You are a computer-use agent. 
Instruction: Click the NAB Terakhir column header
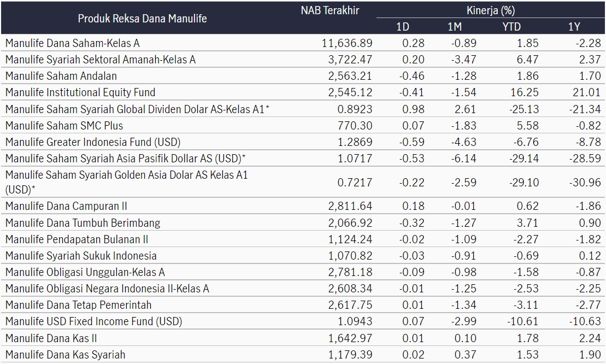[x=330, y=10]
